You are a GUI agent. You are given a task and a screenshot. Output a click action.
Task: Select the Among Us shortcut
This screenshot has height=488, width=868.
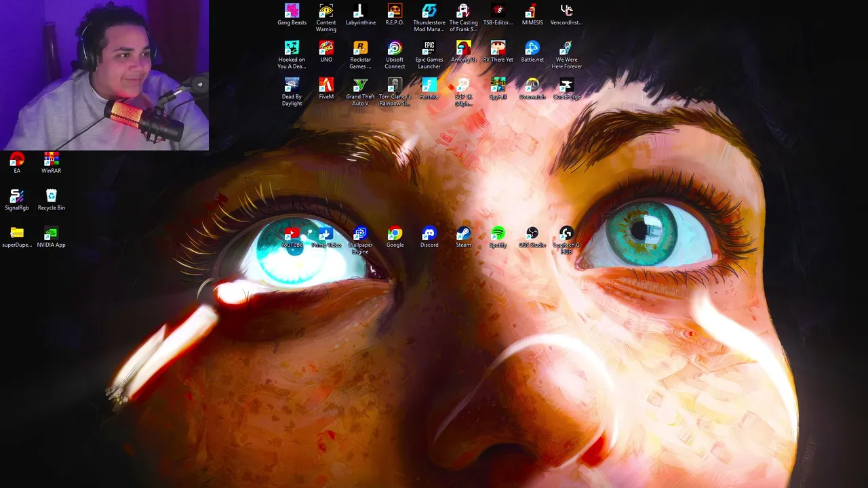click(463, 52)
